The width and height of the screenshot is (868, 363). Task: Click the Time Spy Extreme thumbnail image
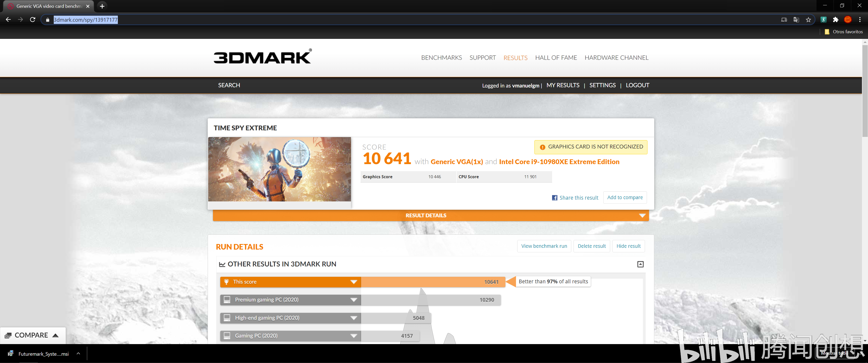[x=279, y=169]
